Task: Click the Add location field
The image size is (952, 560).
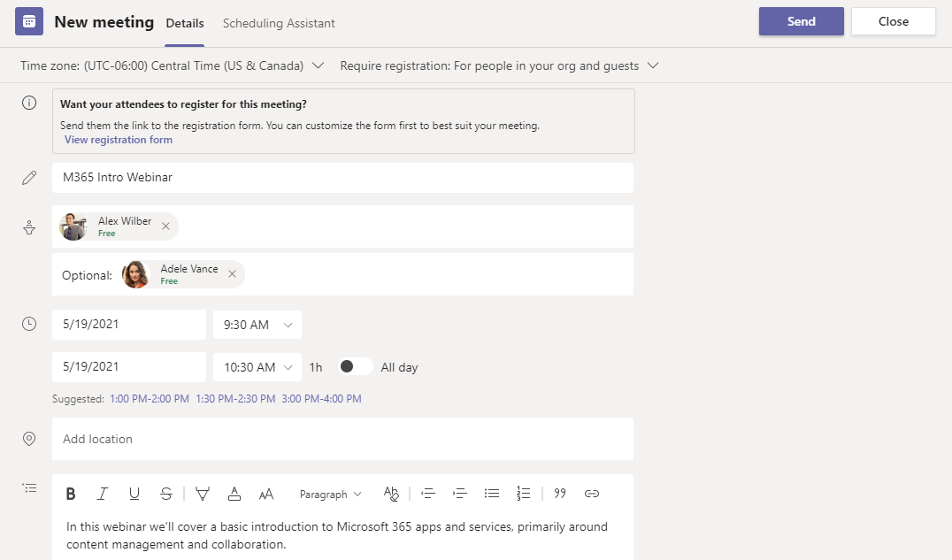Action: pyautogui.click(x=343, y=439)
